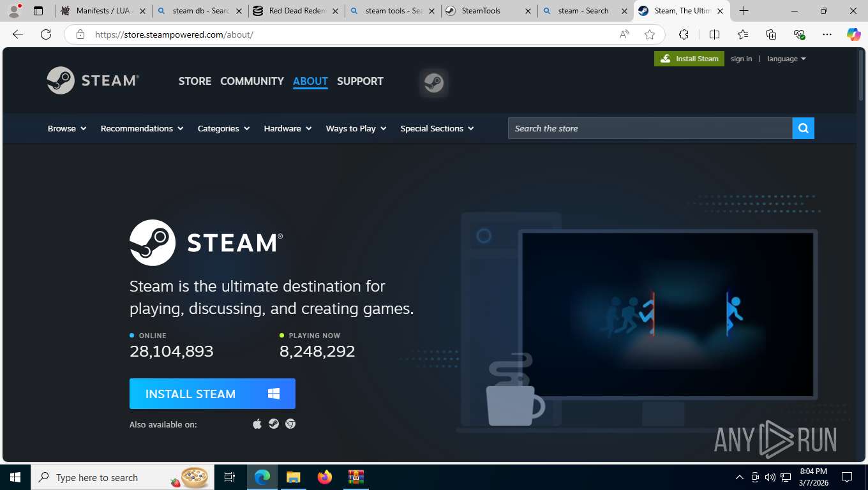The height and width of the screenshot is (490, 868).
Task: Click the Apple macOS availability icon
Action: click(257, 424)
